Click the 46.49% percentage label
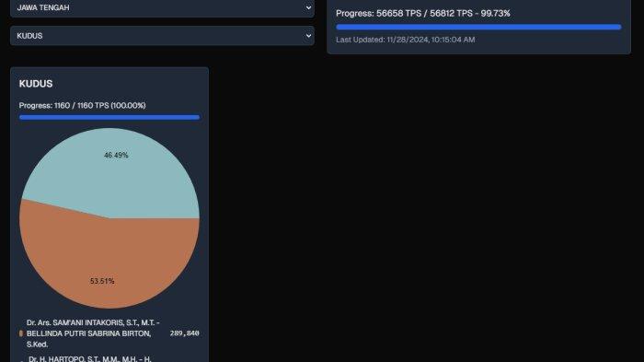The image size is (644, 362). 116,155
